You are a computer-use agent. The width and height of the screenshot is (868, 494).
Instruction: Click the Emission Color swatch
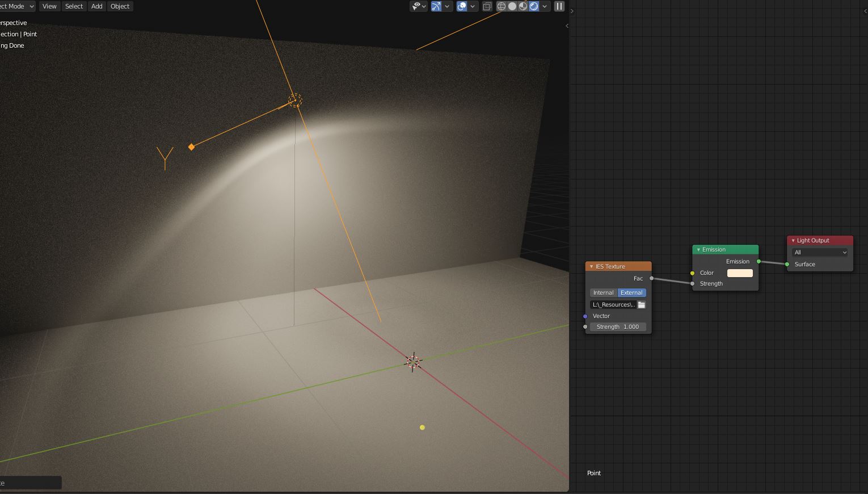click(x=740, y=273)
